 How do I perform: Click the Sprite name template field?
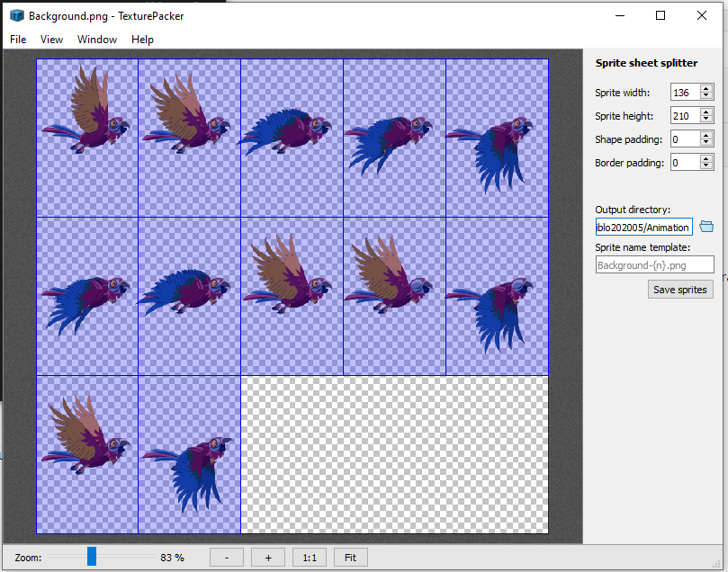654,265
